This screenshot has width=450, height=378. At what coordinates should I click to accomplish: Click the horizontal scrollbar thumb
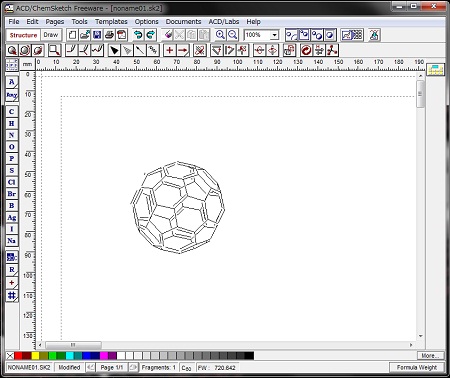point(73,345)
